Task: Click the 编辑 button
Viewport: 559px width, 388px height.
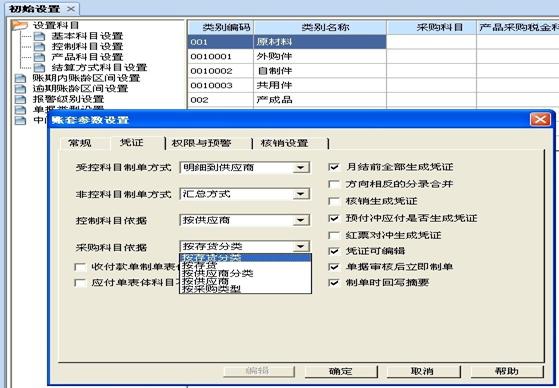Action: coord(258,371)
